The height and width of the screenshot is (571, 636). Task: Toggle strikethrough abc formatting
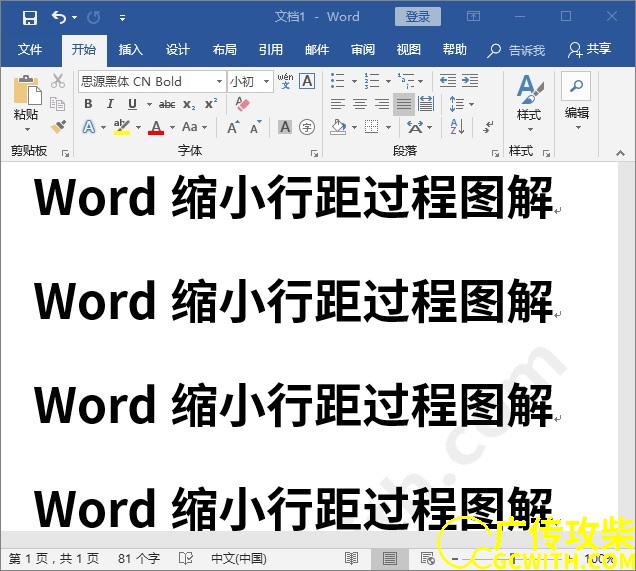tap(167, 104)
